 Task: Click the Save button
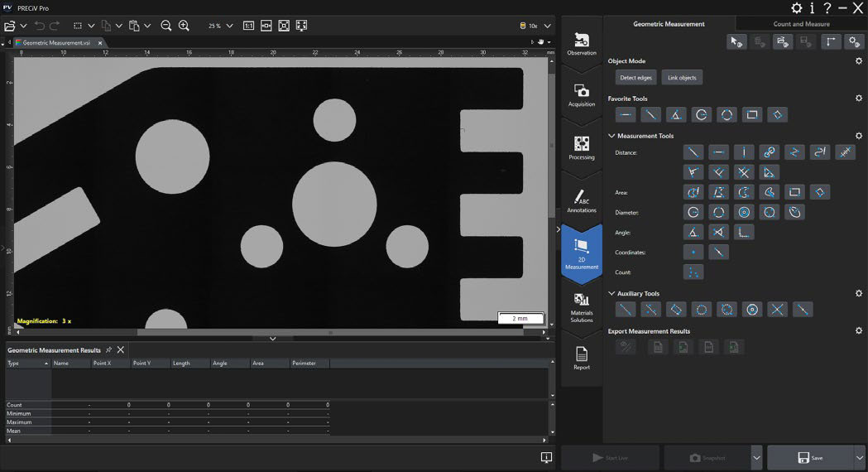pyautogui.click(x=809, y=458)
